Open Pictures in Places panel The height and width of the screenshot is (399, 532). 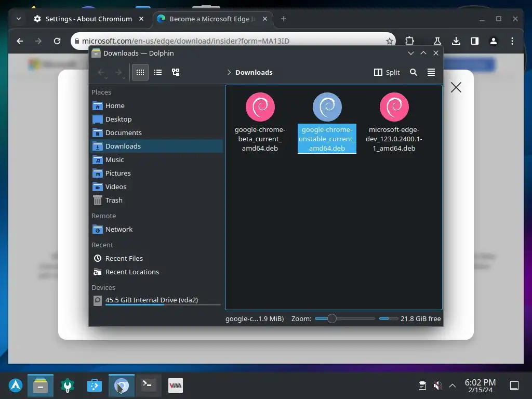click(156, 174)
